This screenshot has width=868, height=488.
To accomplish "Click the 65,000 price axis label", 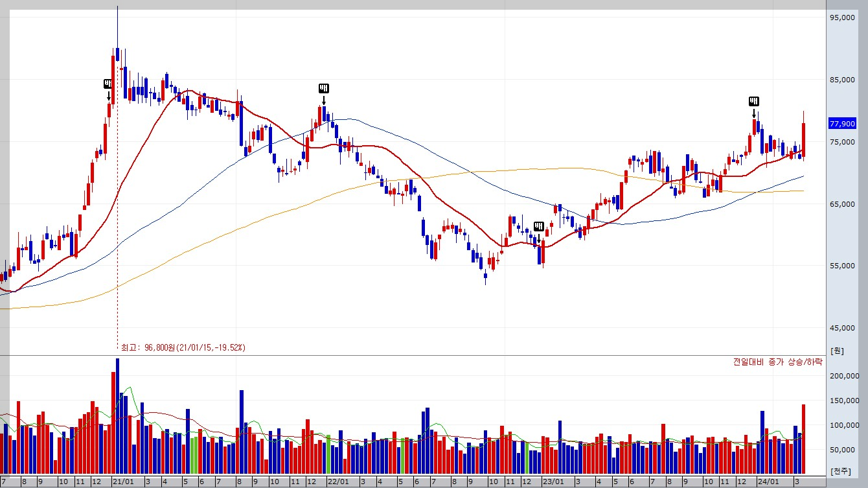I will (x=843, y=204).
